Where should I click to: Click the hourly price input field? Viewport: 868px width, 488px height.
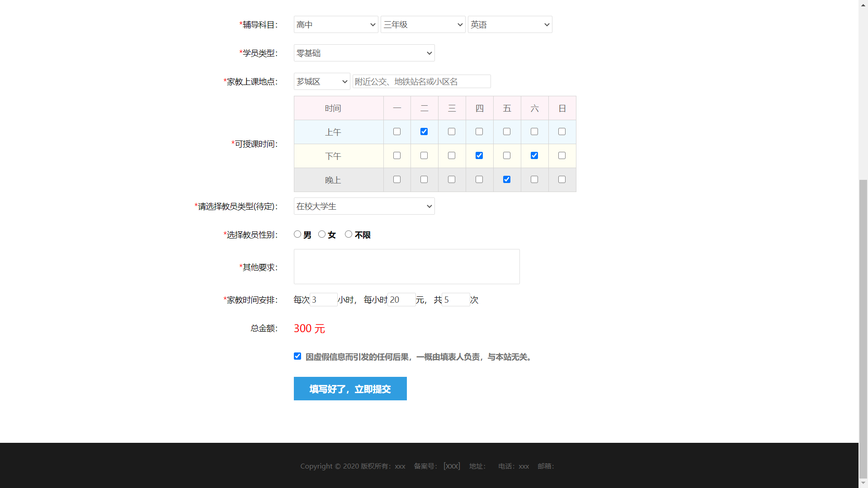tap(401, 300)
